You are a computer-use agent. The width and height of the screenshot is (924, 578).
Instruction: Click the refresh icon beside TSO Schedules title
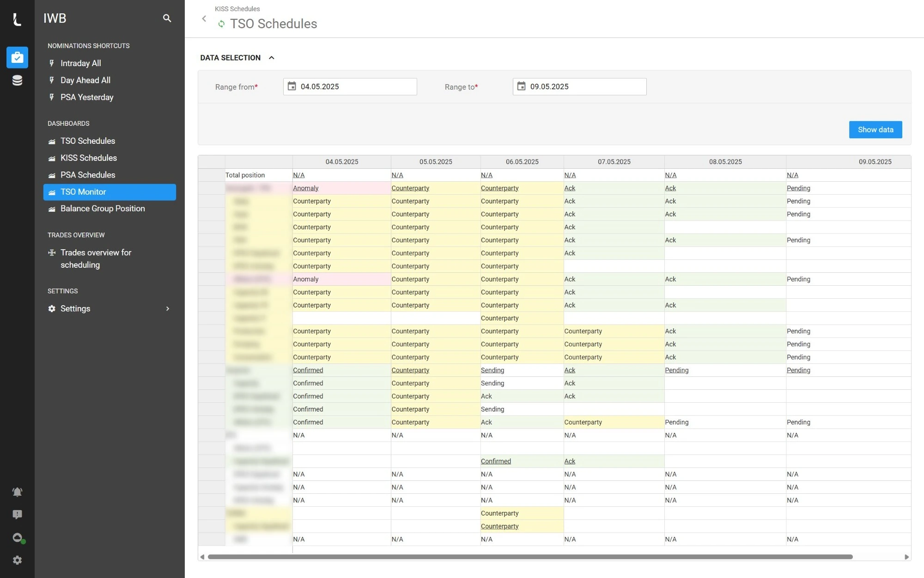(x=221, y=24)
